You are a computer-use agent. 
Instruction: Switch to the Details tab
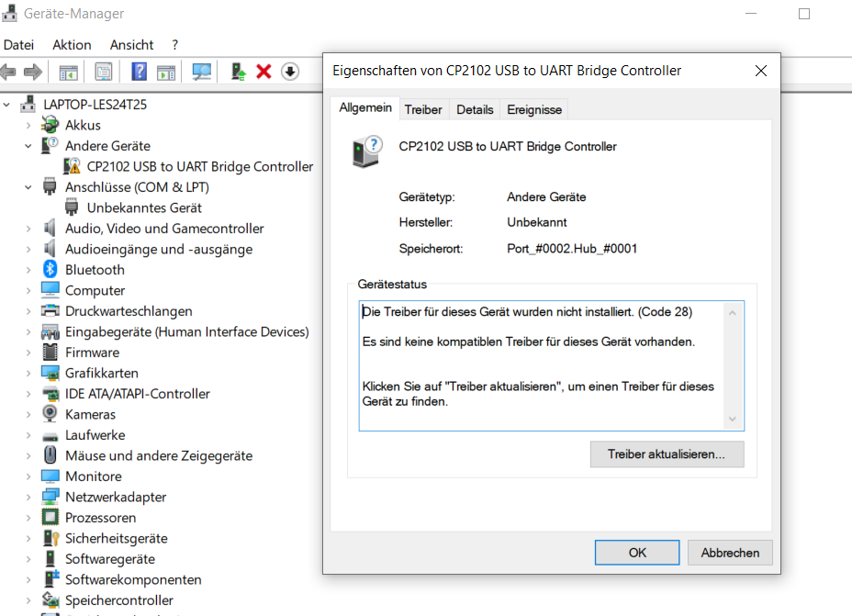[475, 109]
